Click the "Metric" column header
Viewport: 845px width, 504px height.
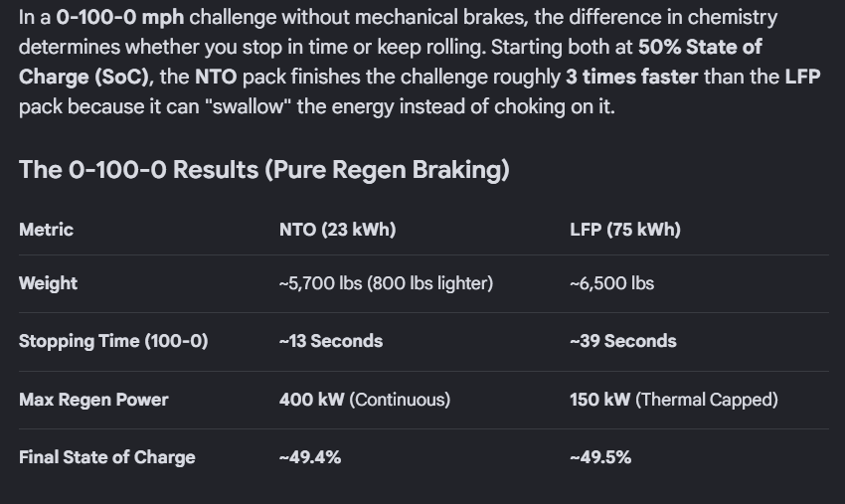click(46, 230)
